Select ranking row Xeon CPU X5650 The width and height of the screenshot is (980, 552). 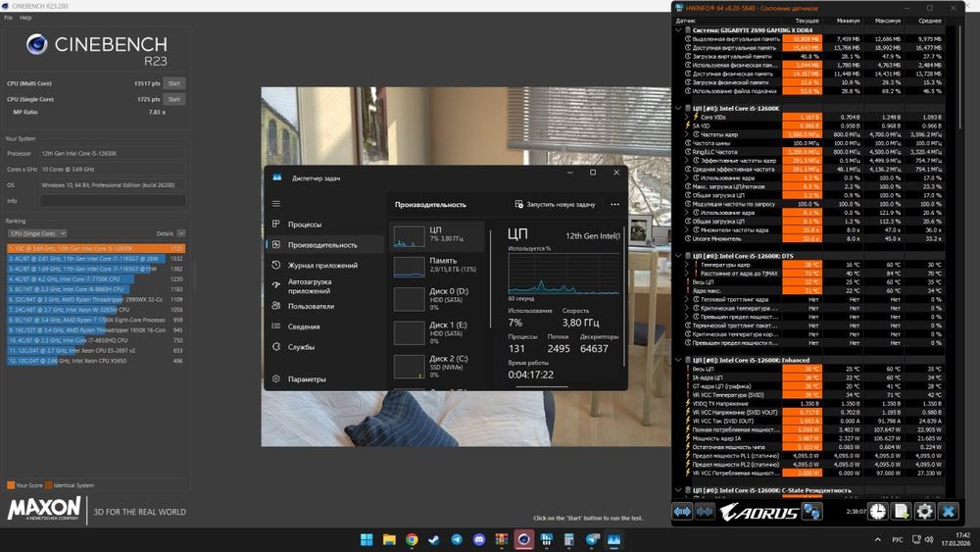pyautogui.click(x=96, y=361)
